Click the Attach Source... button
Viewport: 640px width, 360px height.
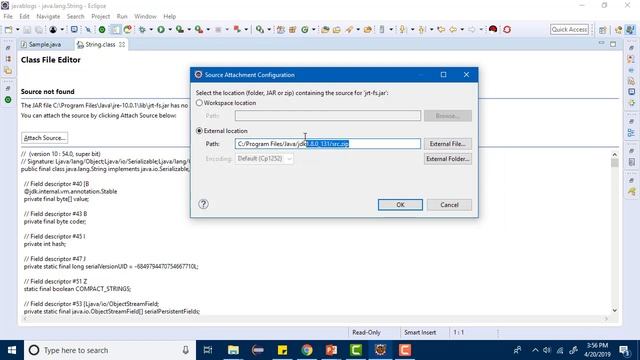click(x=44, y=138)
